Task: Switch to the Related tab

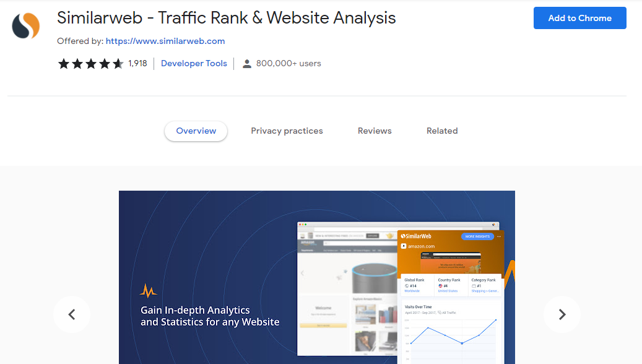Action: click(442, 131)
